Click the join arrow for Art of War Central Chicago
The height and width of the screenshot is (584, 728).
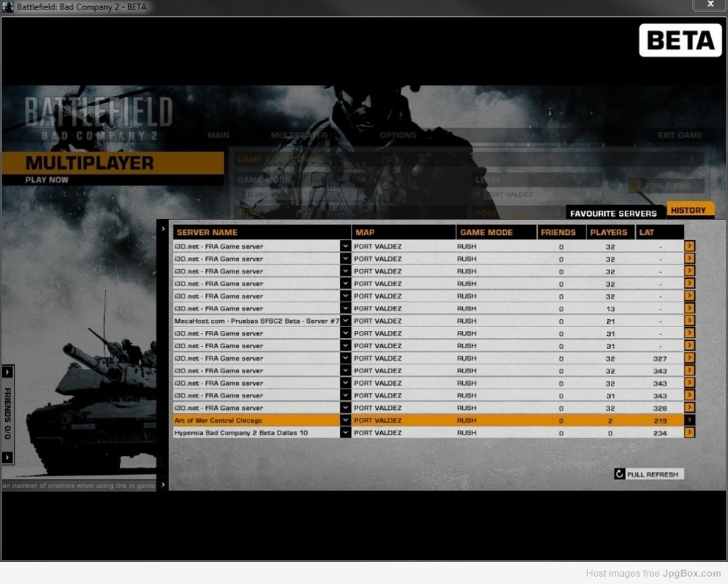point(689,420)
